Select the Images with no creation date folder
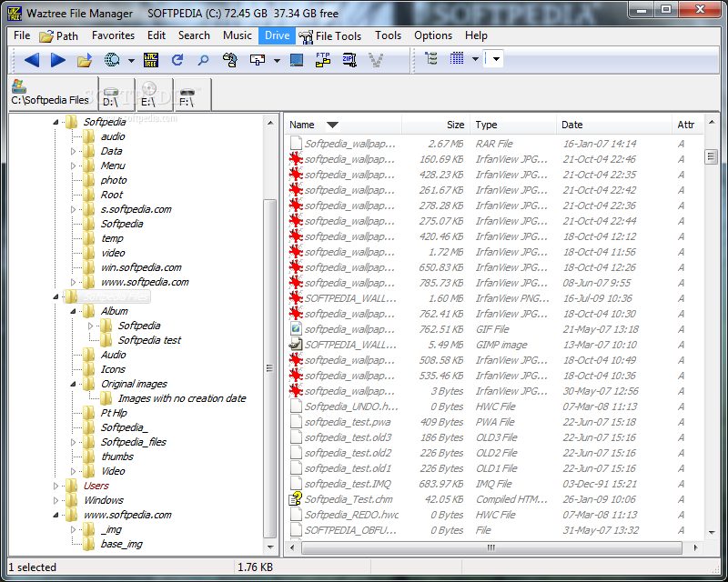The image size is (728, 582). click(x=182, y=398)
